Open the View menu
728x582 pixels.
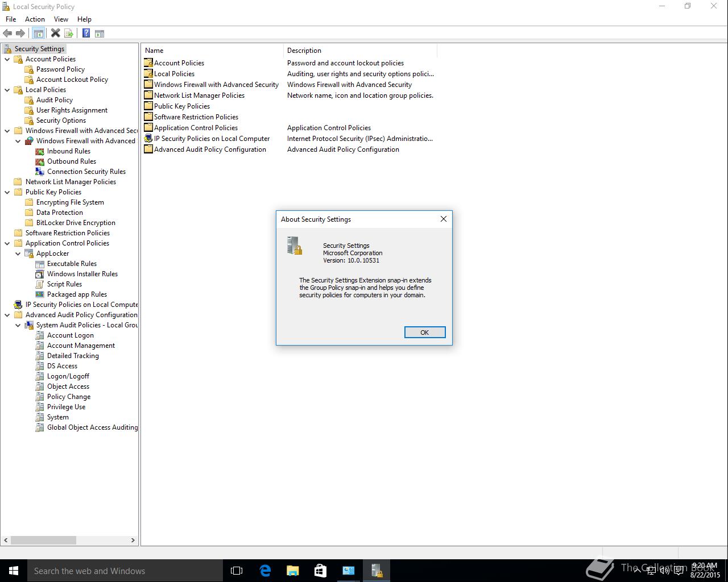(61, 19)
